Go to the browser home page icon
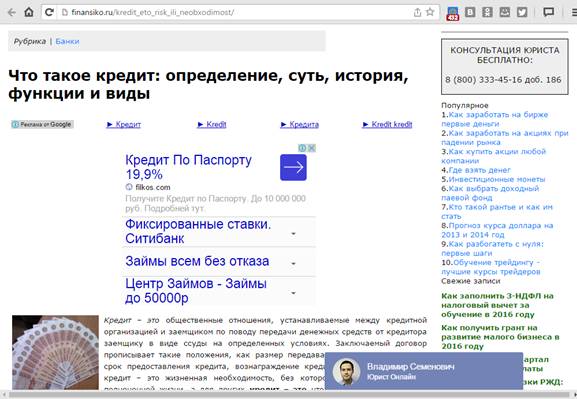Viewport: 577px width, 399px height. pos(29,12)
